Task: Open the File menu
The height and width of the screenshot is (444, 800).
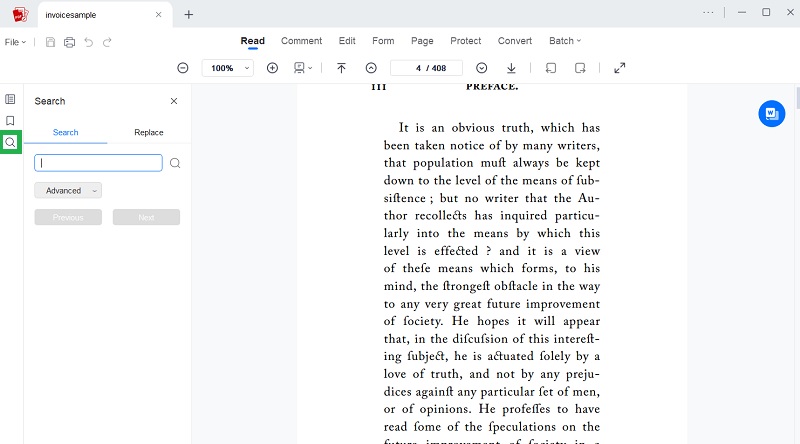Action: pos(15,42)
